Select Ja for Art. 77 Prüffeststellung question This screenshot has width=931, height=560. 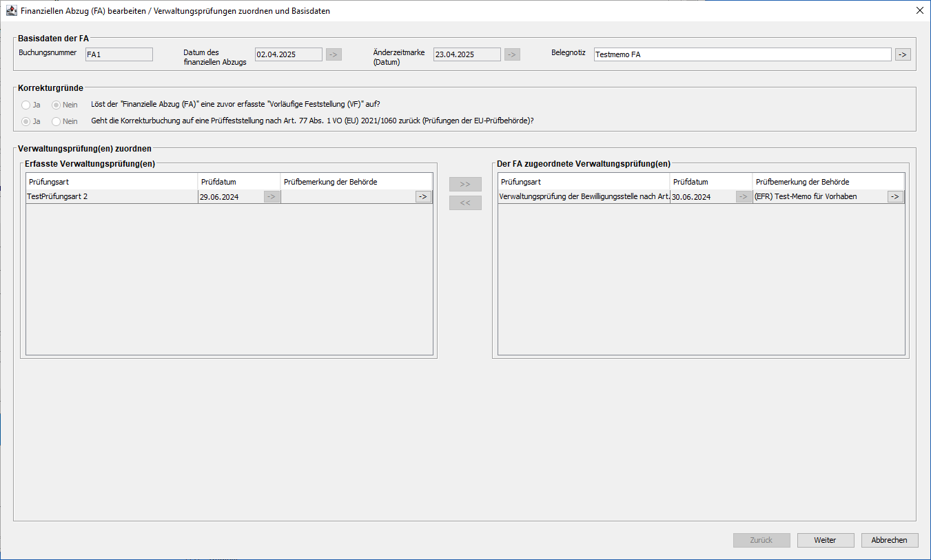pos(26,122)
